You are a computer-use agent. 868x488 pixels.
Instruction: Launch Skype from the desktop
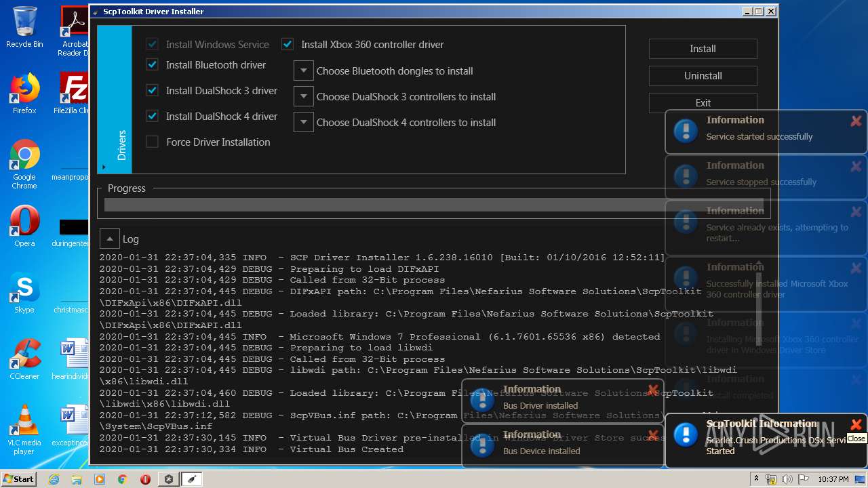(x=24, y=293)
